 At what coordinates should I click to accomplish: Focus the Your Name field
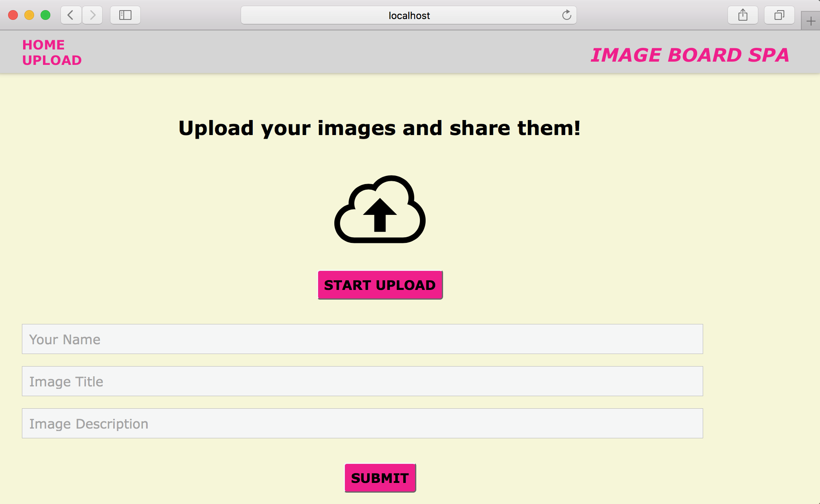362,339
